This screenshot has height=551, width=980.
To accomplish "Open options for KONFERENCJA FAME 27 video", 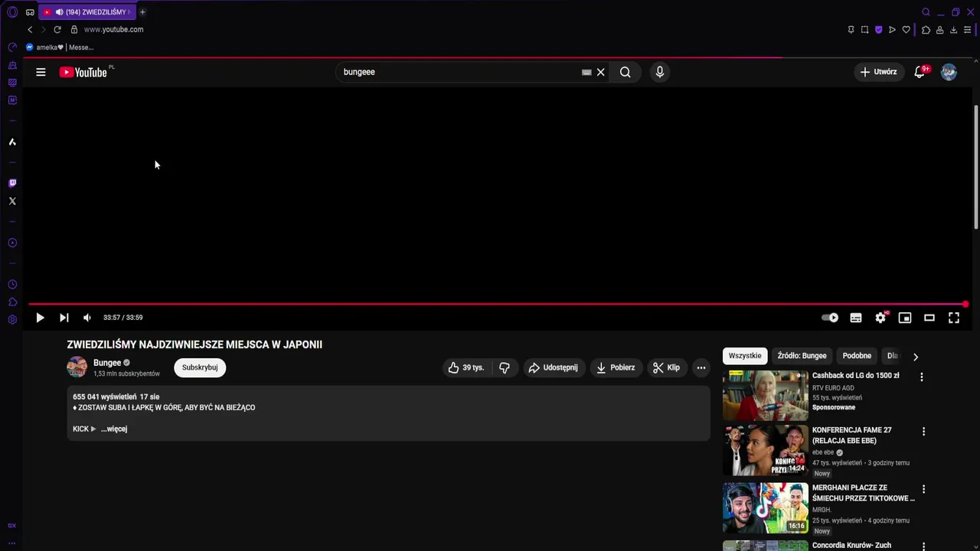I will [x=923, y=432].
